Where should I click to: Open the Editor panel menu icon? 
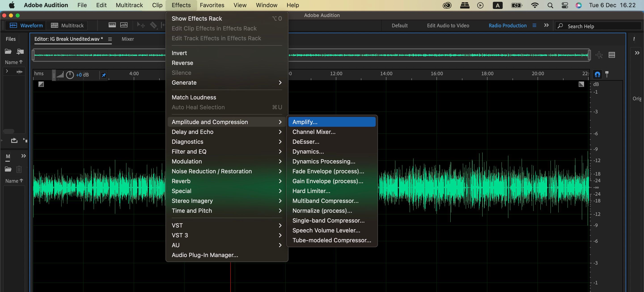110,39
